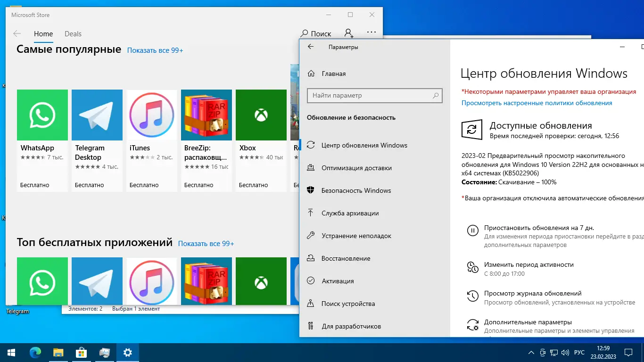The height and width of the screenshot is (362, 644).
Task: Change input language via РУС indicator
Action: pos(579,353)
